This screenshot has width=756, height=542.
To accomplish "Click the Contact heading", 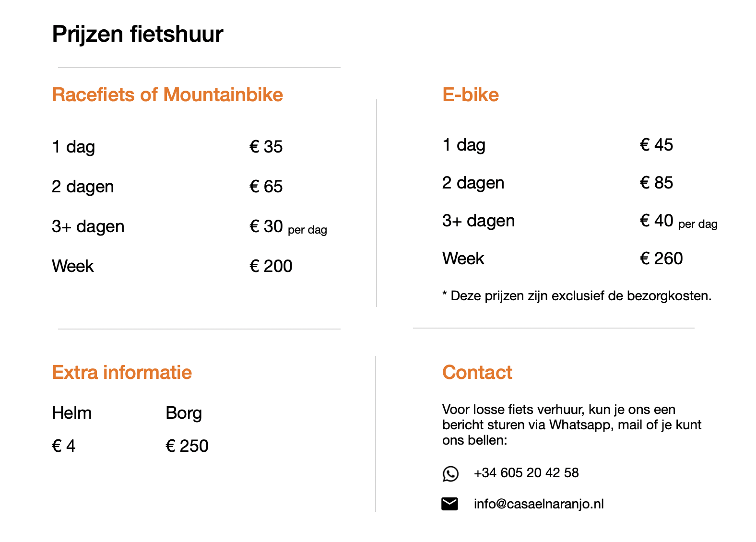I will tap(477, 372).
